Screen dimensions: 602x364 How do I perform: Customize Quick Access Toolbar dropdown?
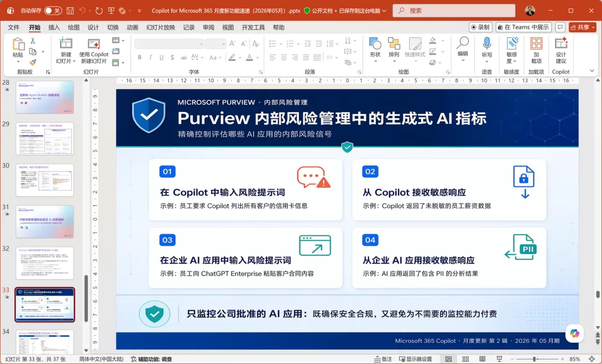pyautogui.click(x=139, y=11)
